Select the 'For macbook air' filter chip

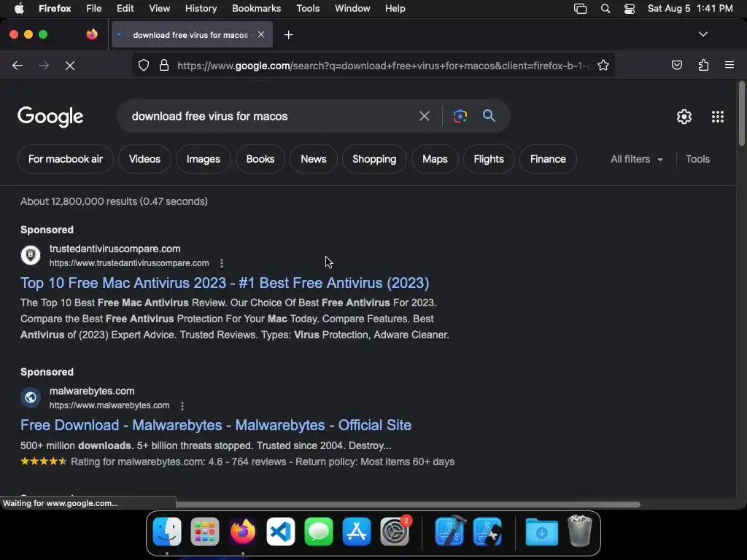pos(65,159)
